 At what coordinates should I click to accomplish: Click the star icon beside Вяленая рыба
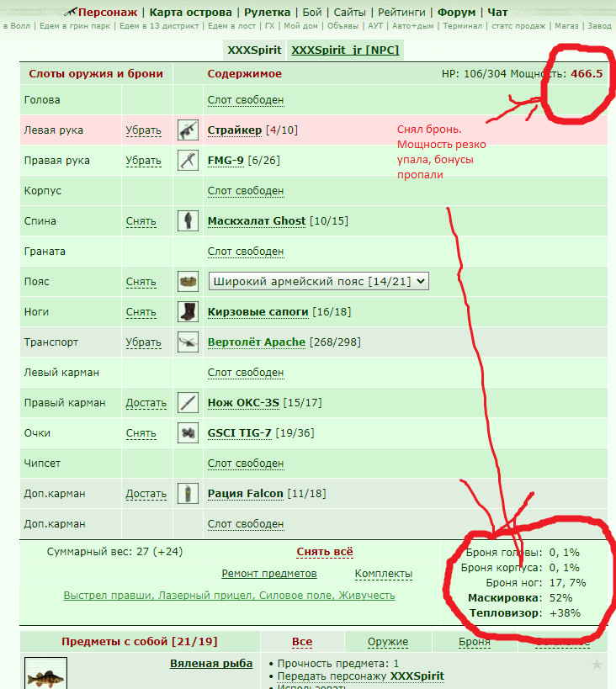[597, 664]
